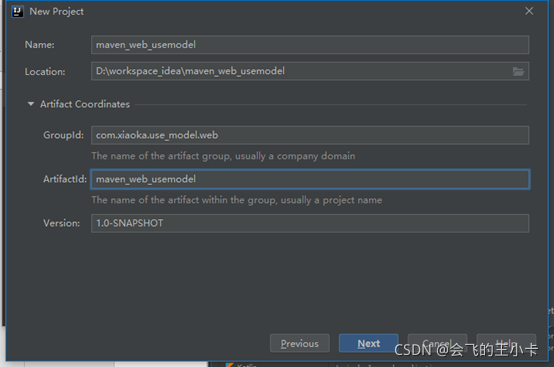The image size is (554, 367).
Task: Close the New Project dialog
Action: [x=529, y=11]
